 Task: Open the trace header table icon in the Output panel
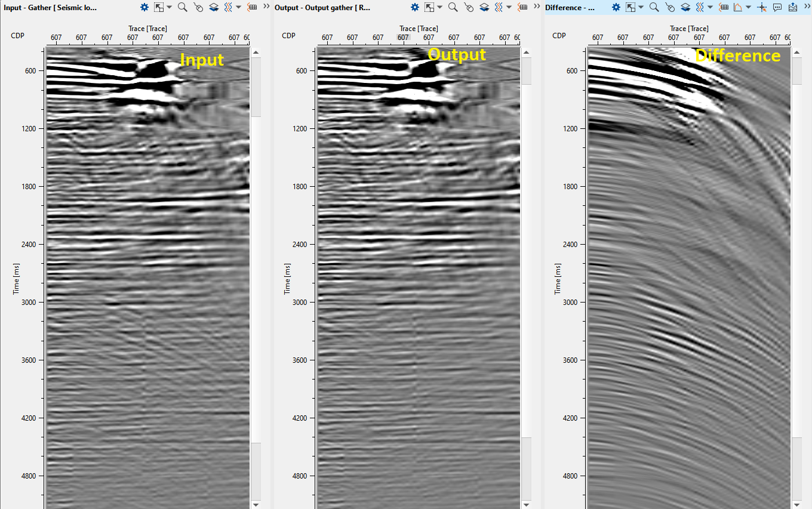[522, 7]
